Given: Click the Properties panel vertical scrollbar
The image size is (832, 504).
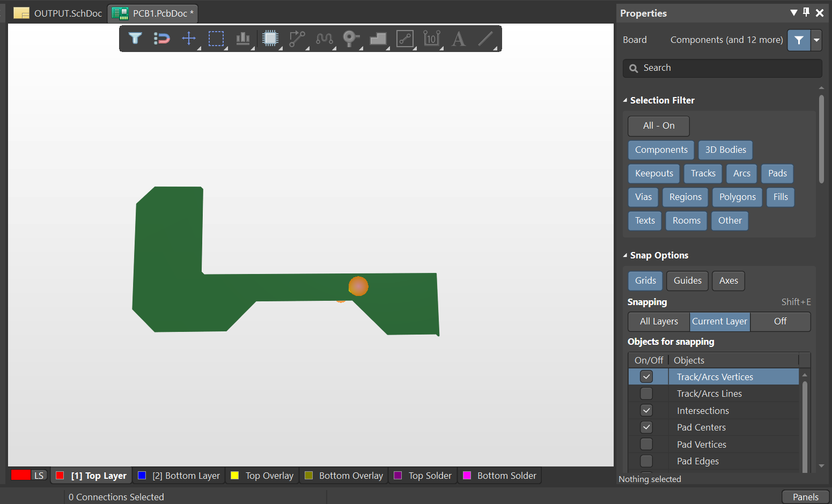Looking at the screenshot, I should tap(821, 139).
